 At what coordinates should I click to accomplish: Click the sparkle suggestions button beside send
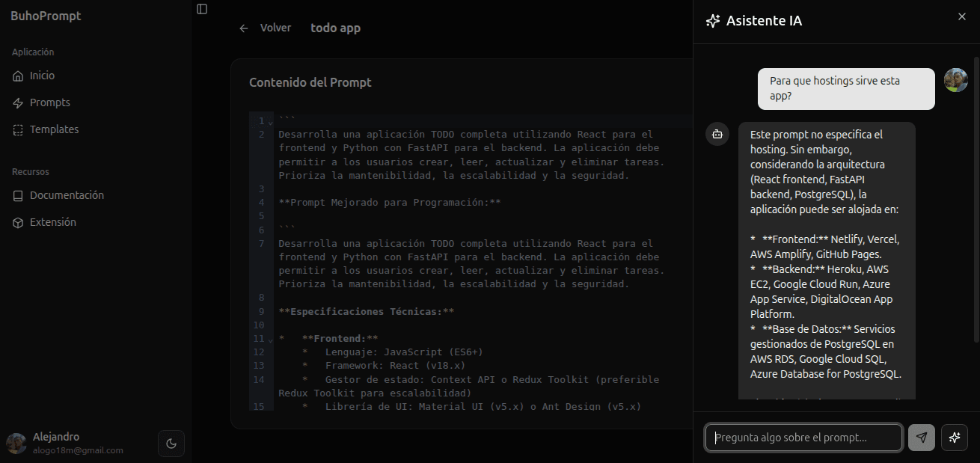pos(955,438)
